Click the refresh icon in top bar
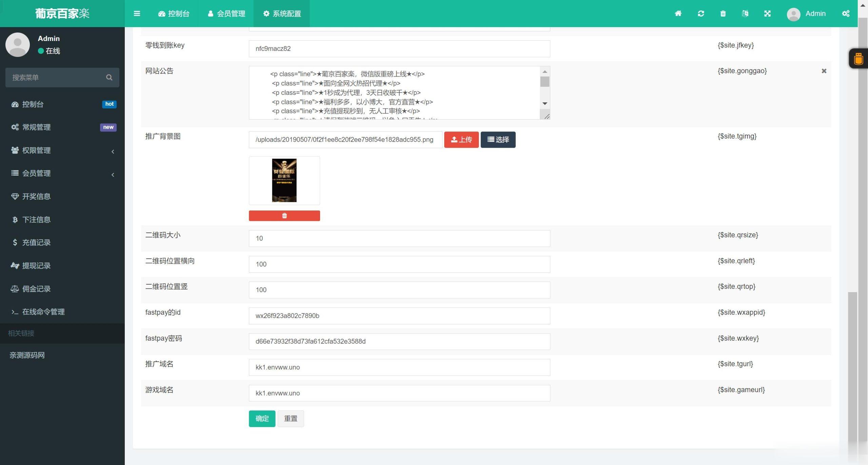 click(x=701, y=14)
